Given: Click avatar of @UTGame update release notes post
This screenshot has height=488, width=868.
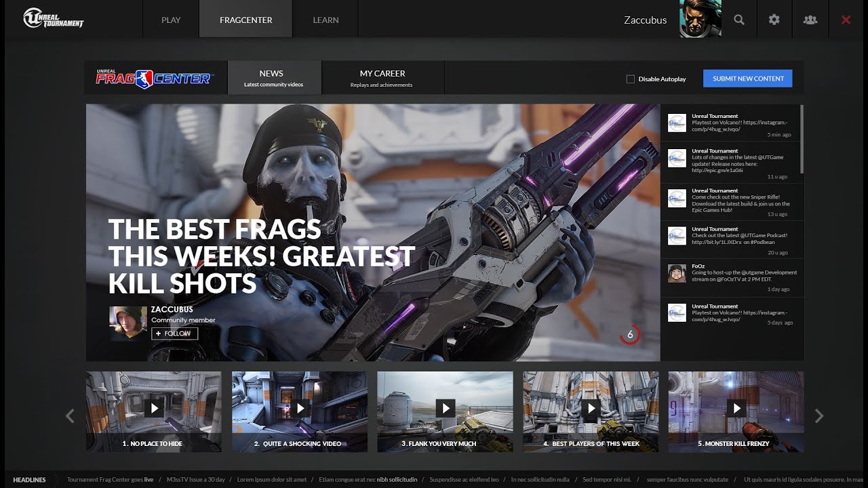Looking at the screenshot, I should click(677, 159).
